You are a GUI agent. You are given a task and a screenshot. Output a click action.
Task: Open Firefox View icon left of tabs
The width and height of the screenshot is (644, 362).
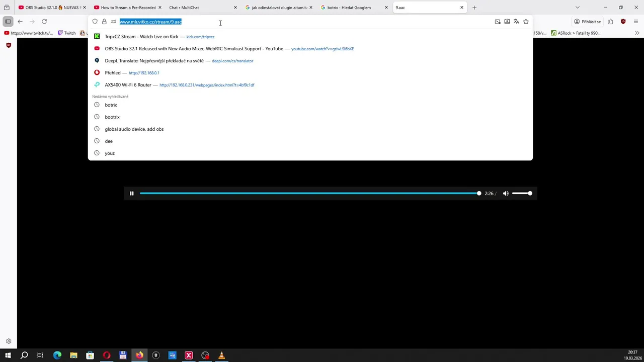pyautogui.click(x=7, y=8)
